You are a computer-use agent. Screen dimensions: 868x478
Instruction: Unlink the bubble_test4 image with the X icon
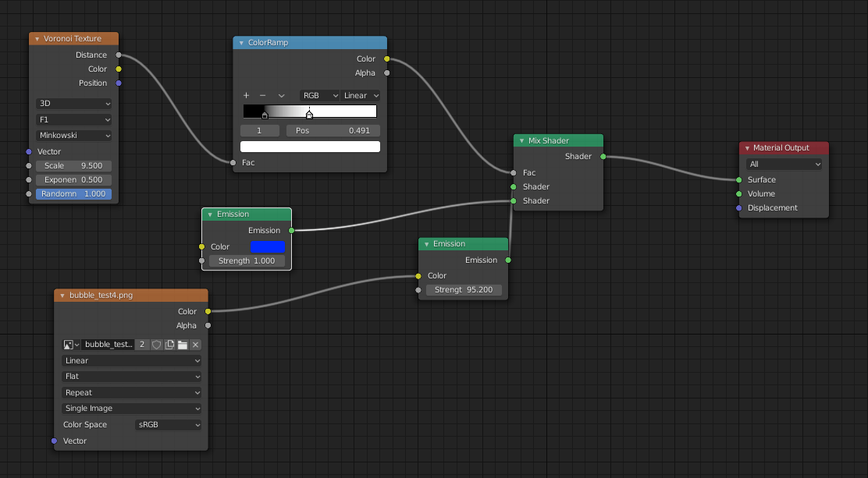pos(195,344)
